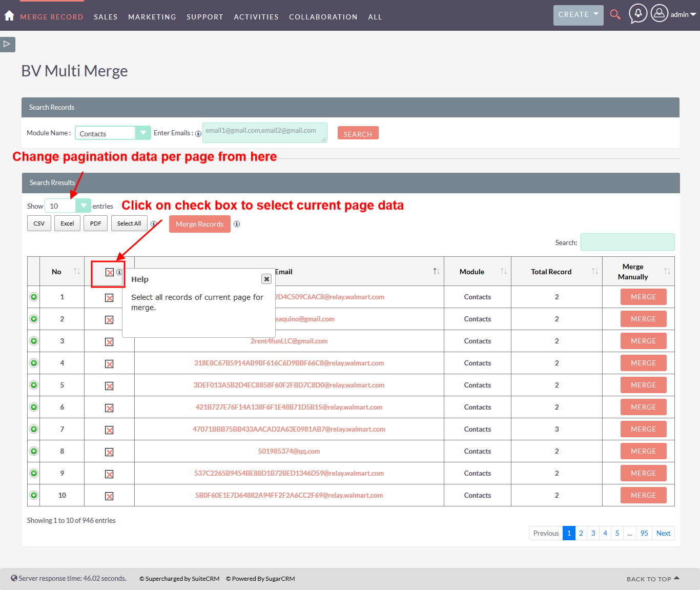Open the SALES menu
This screenshot has width=700, height=590.
(x=106, y=17)
